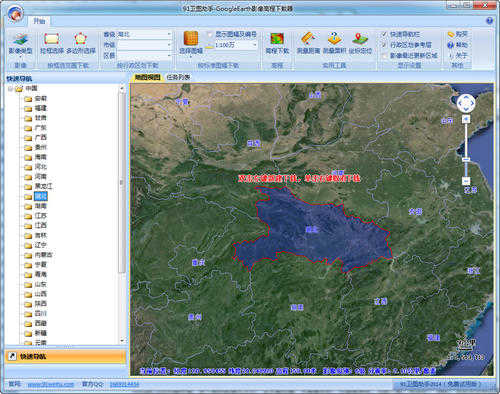Open the 影像类型 imagery type tool
500x394 pixels.
pos(20,44)
